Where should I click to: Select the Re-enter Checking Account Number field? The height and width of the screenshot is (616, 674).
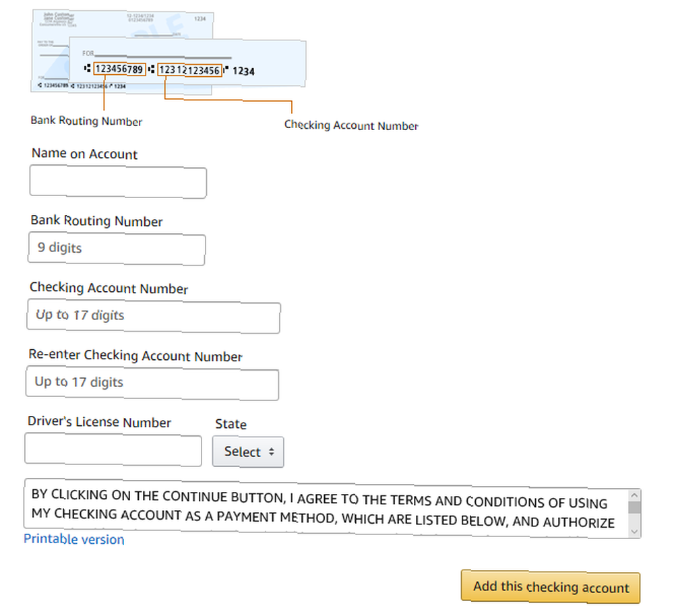click(152, 383)
